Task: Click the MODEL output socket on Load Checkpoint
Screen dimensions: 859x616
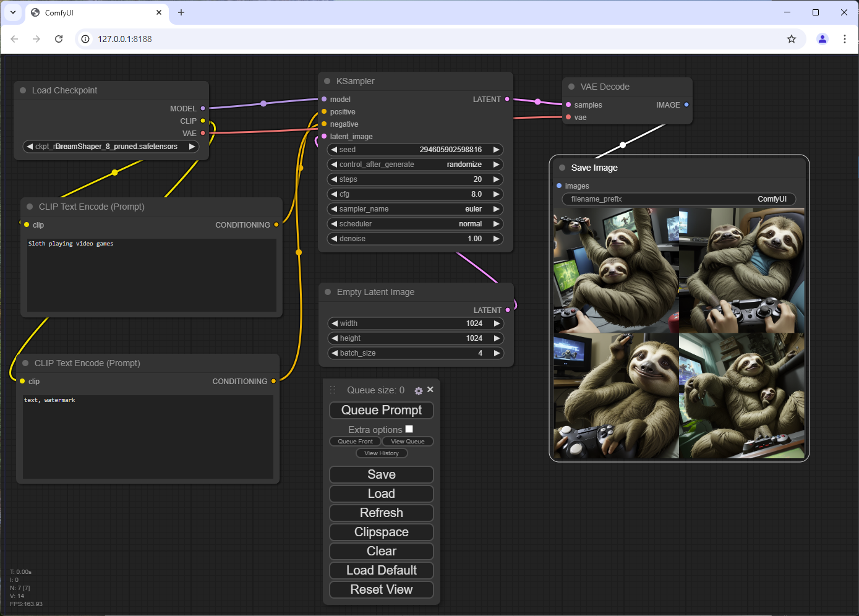Action: [x=203, y=108]
